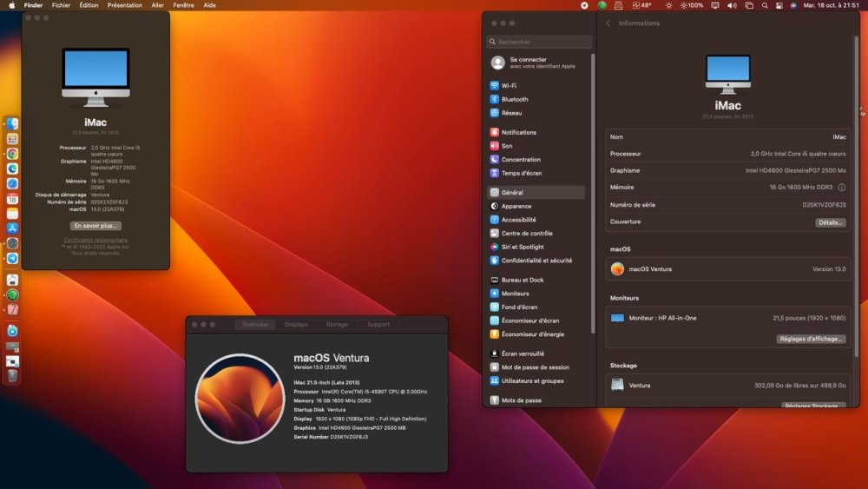Open App Store from the Dock

coord(12,228)
